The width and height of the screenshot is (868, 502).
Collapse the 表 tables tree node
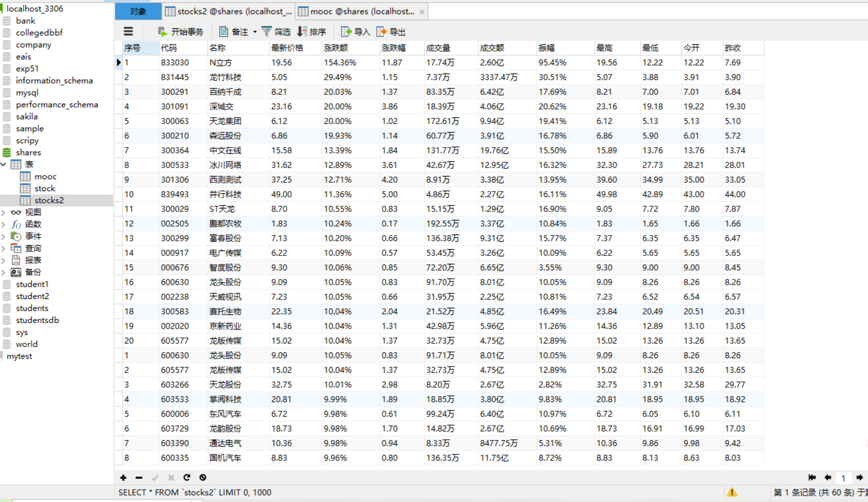(x=4, y=165)
